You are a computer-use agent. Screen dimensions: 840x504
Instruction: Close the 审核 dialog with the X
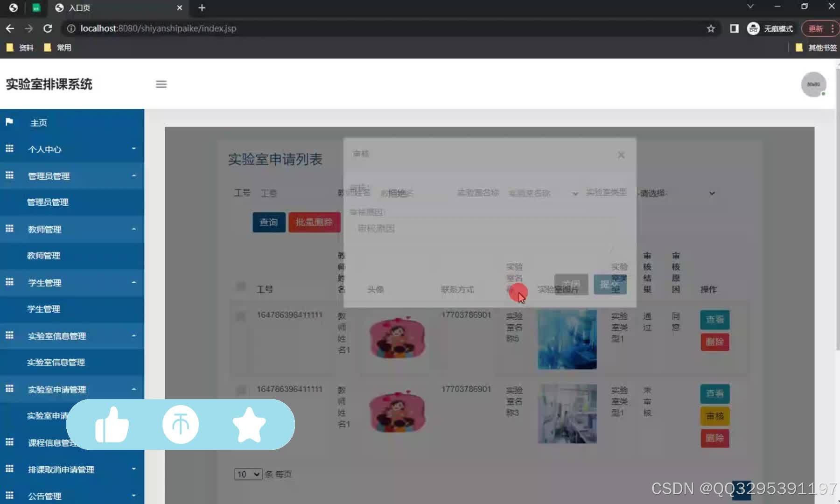click(621, 155)
